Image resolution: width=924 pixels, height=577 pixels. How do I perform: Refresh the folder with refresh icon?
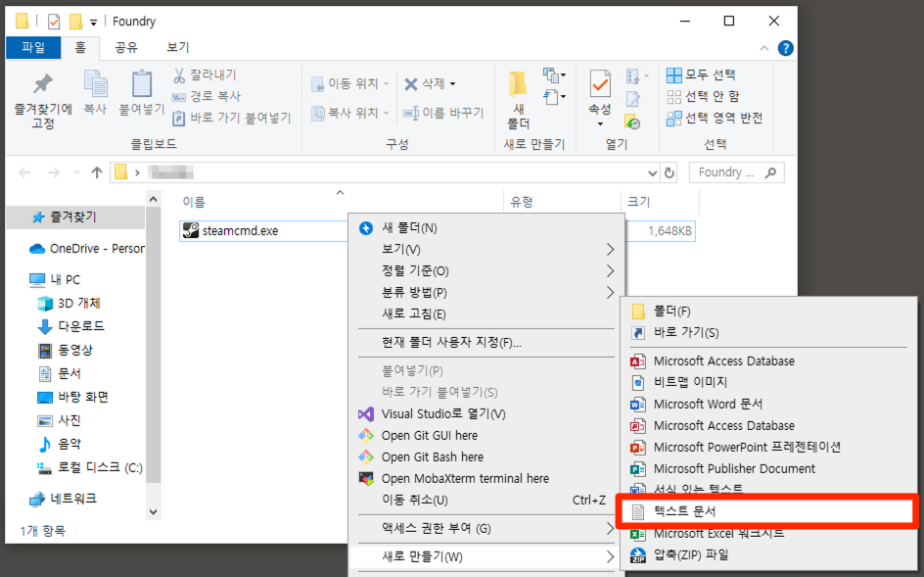click(669, 172)
